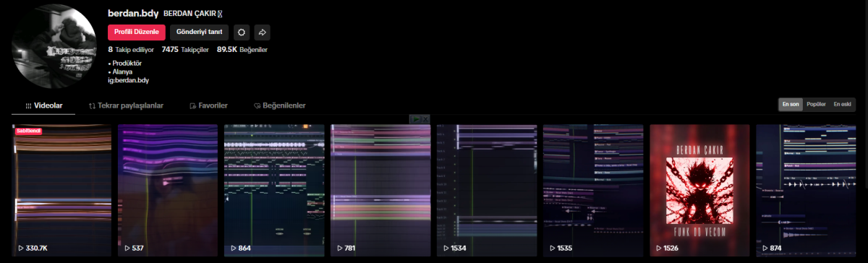Screen dimensions: 868x263
Task: Open the Tekrar paylaşılanlar tab
Action: pos(126,105)
